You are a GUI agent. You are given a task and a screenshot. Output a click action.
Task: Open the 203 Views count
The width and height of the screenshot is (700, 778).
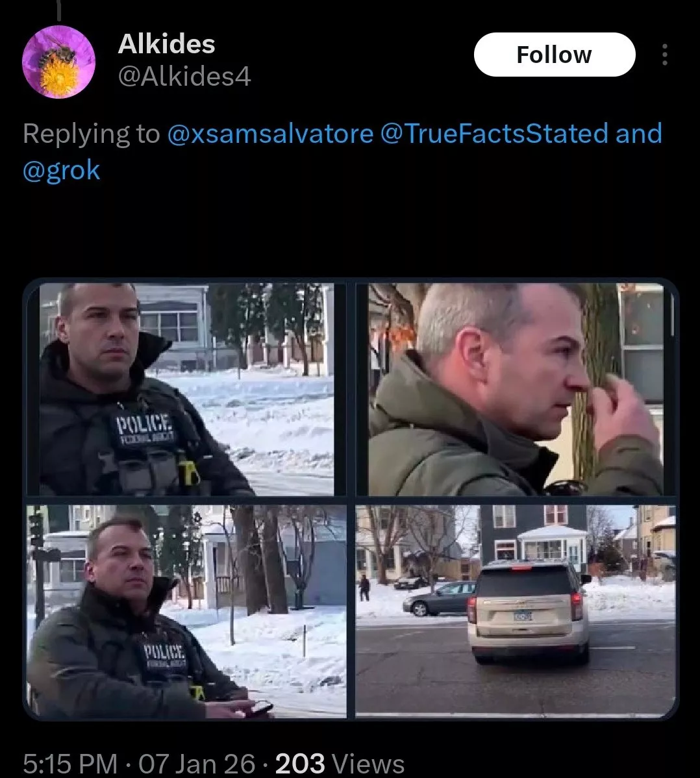340,763
